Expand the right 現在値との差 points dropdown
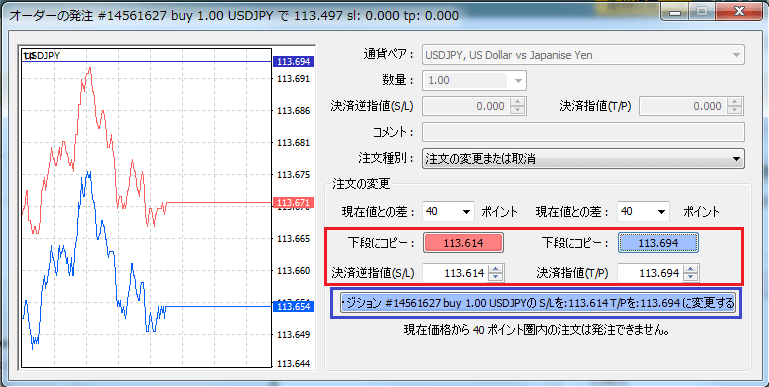This screenshot has width=769, height=387. coord(643,212)
